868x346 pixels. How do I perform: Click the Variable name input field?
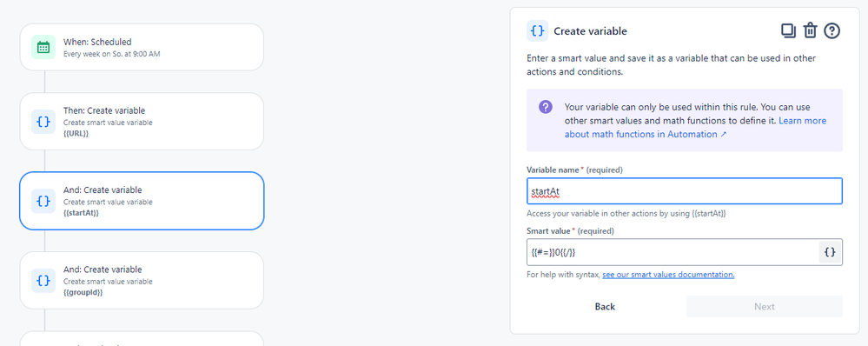[684, 191]
